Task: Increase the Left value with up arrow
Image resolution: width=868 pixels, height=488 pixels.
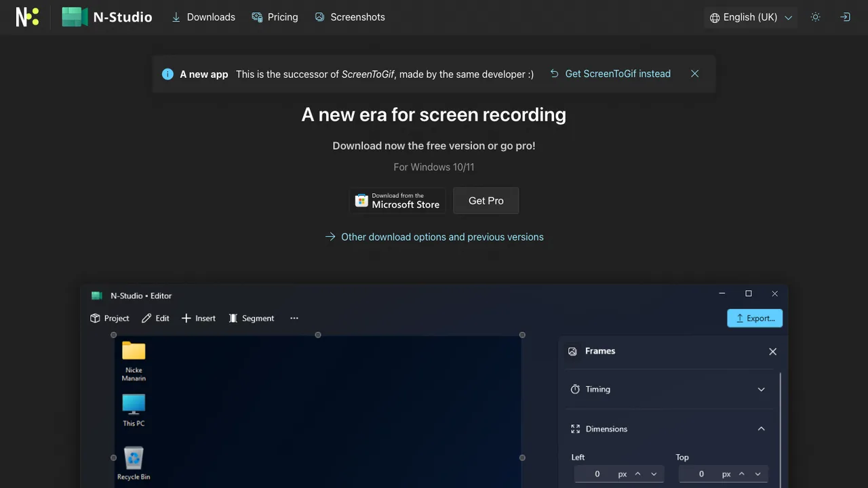Action: (x=637, y=474)
